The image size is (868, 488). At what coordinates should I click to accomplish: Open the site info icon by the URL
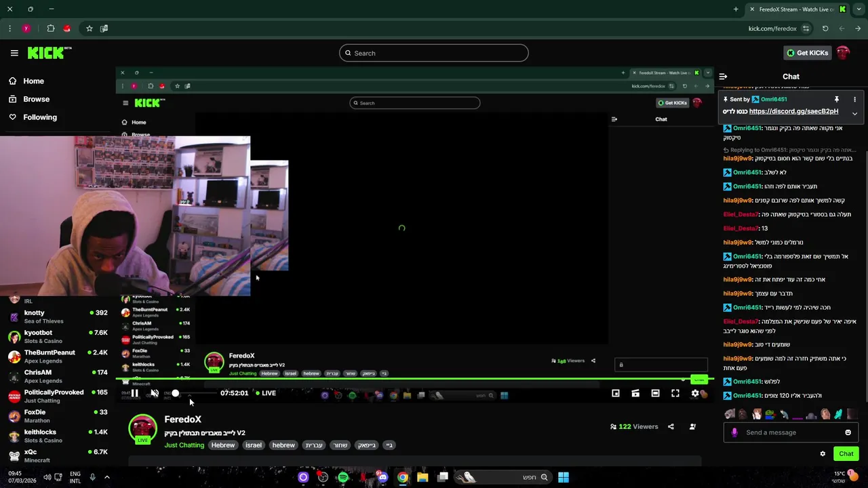coord(806,28)
